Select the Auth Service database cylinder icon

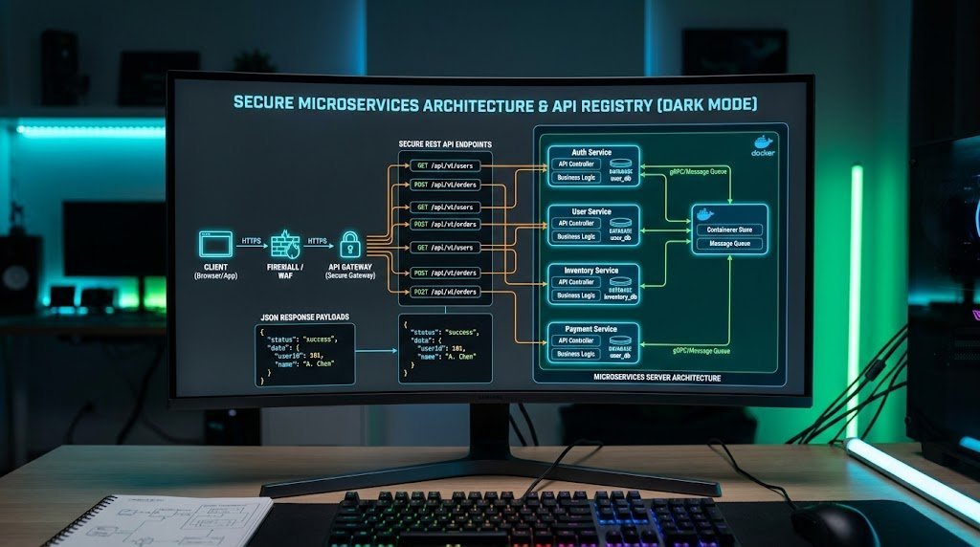tap(620, 164)
